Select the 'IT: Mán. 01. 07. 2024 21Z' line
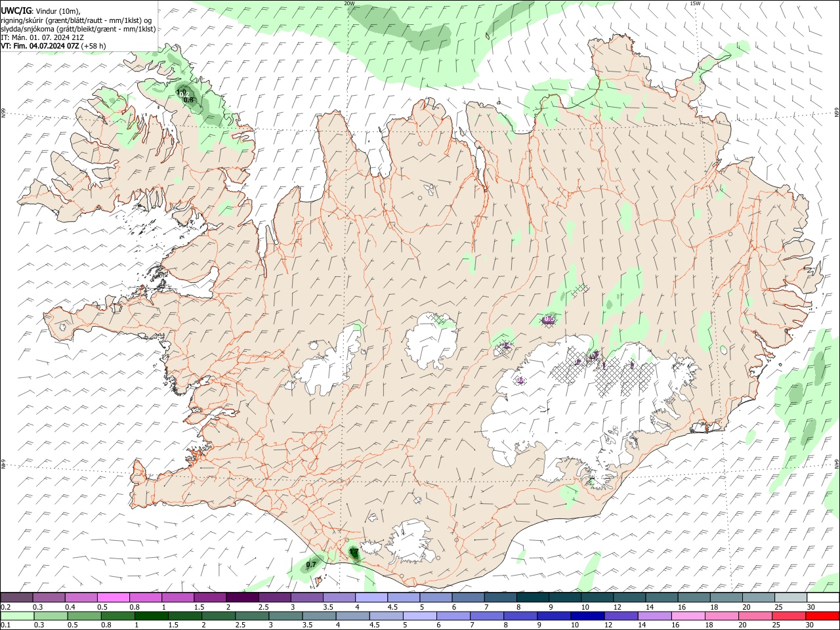This screenshot has height=630, width=840. [x=42, y=37]
